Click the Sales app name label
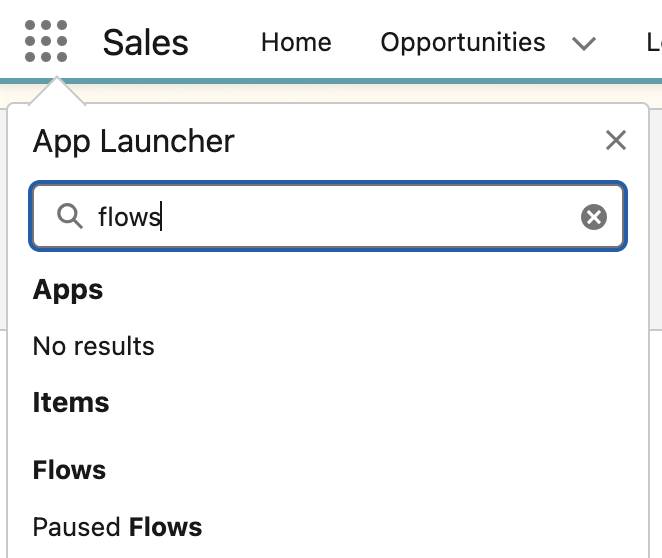The image size is (662, 558). point(146,42)
